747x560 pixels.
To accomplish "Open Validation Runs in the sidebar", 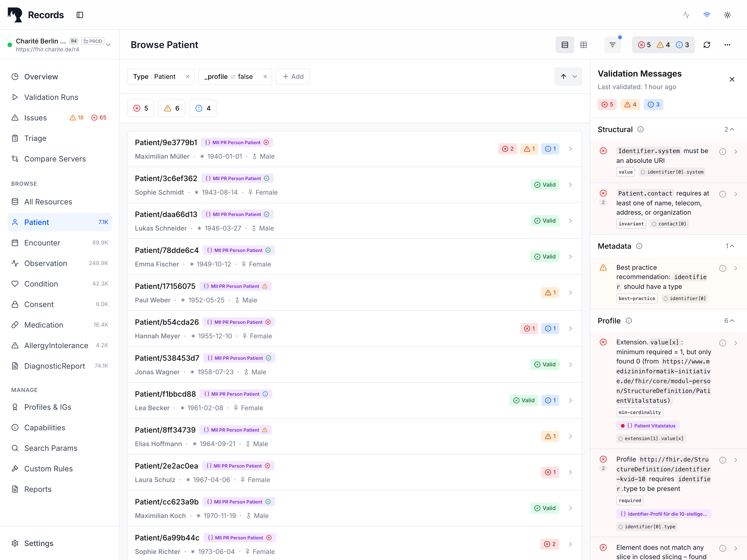I will [51, 97].
